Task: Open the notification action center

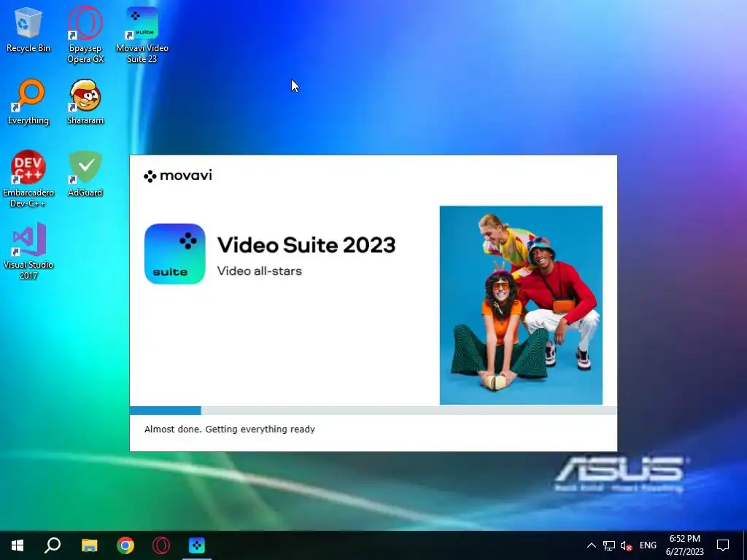Action: pyautogui.click(x=723, y=545)
